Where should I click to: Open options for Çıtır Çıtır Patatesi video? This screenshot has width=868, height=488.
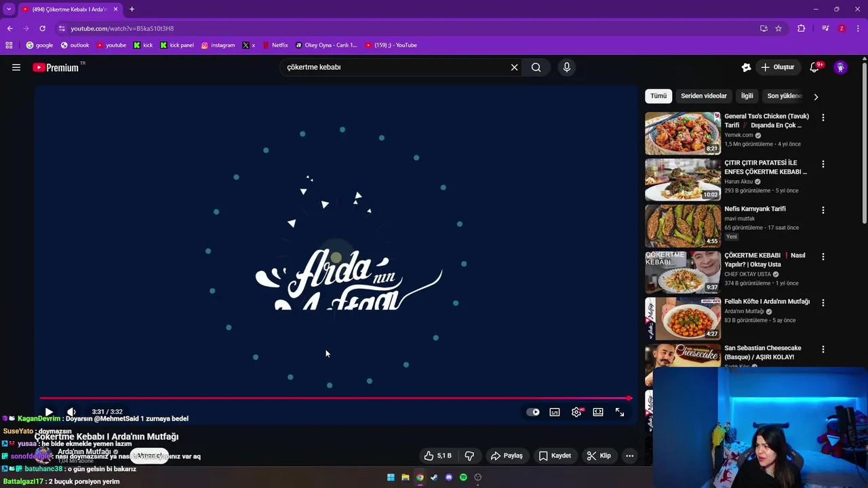click(x=823, y=164)
